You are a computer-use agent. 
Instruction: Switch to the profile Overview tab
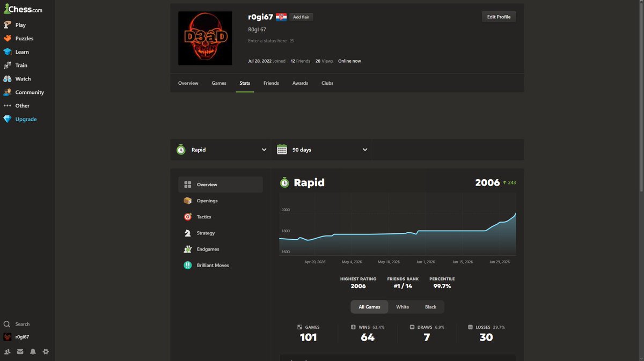(188, 83)
